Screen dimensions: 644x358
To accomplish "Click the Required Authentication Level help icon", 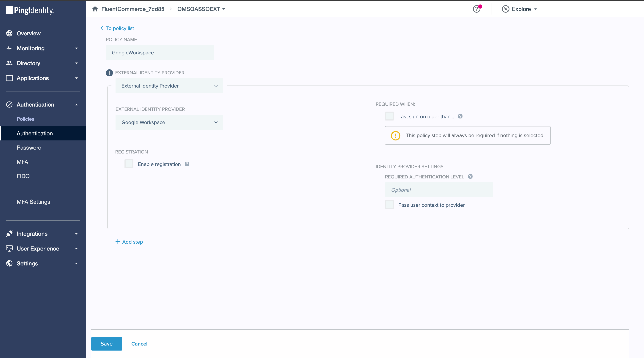I will click(x=470, y=177).
